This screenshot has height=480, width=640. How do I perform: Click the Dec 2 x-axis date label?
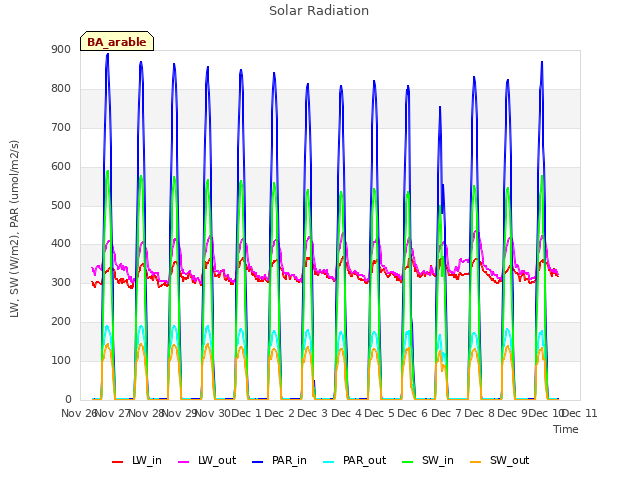coord(280,413)
